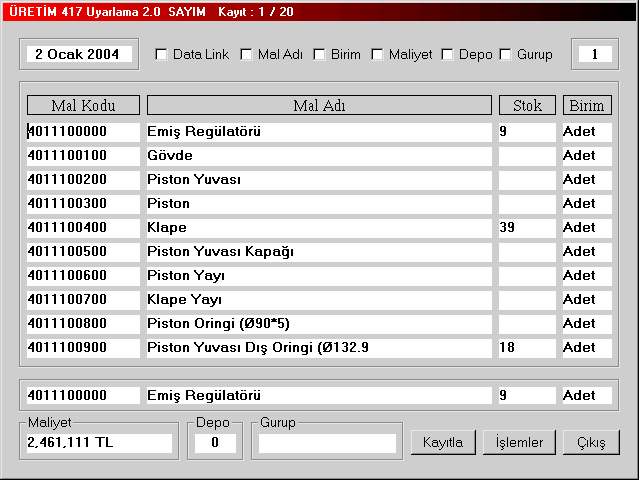Enable the Data Link checkbox
The image size is (639, 480).
(x=162, y=54)
